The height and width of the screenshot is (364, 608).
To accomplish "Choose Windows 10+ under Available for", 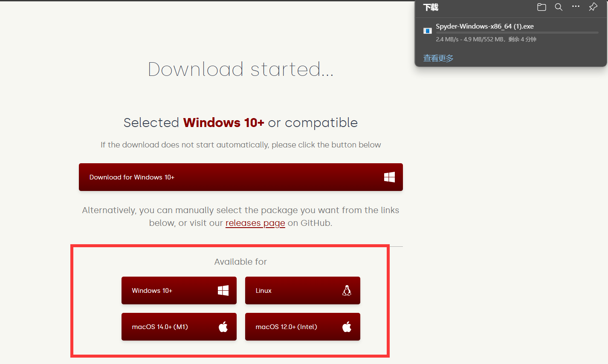I will coord(179,290).
